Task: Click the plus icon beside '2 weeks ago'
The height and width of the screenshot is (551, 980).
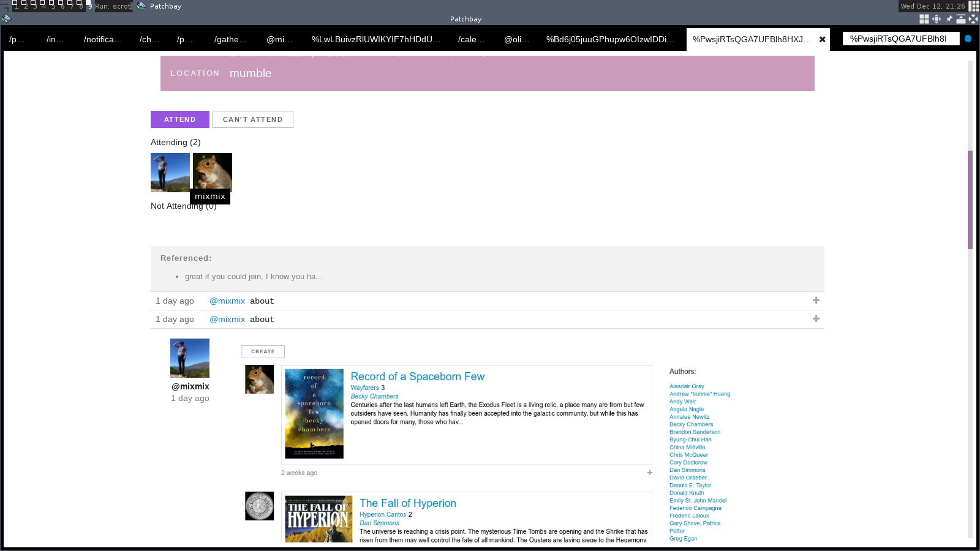Action: click(x=650, y=473)
